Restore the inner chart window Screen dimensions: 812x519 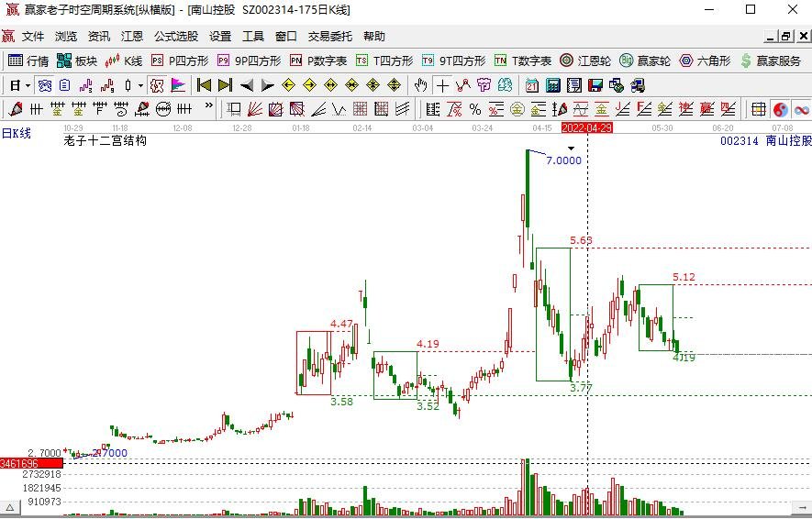[786, 37]
